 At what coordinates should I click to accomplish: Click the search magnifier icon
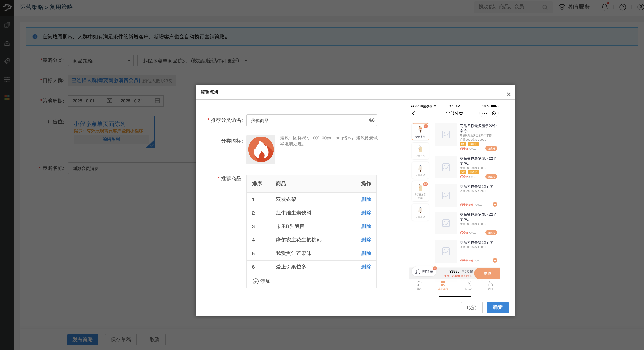545,7
